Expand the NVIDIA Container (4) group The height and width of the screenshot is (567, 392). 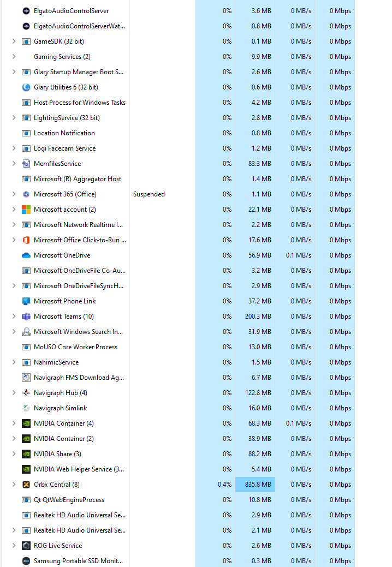tap(14, 423)
